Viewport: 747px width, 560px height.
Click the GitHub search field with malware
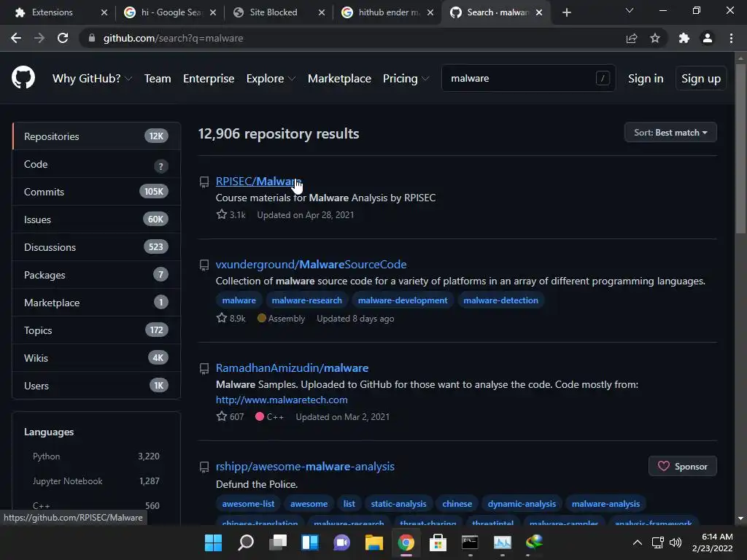(528, 78)
